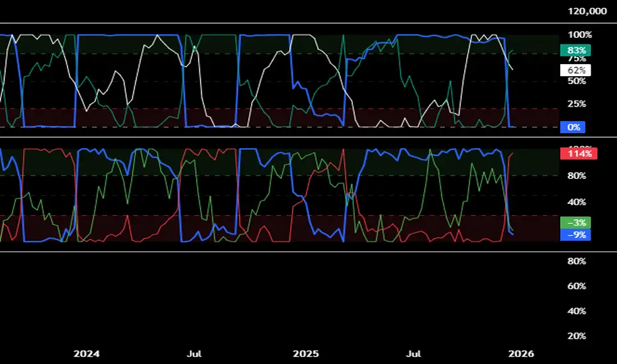Click the blue -9% value label
The height and width of the screenshot is (364, 617).
click(x=576, y=234)
